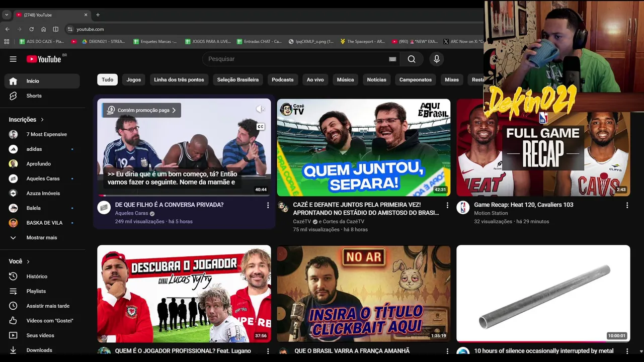Open Aprofundo channel subscription
644x362 pixels.
coord(42,164)
